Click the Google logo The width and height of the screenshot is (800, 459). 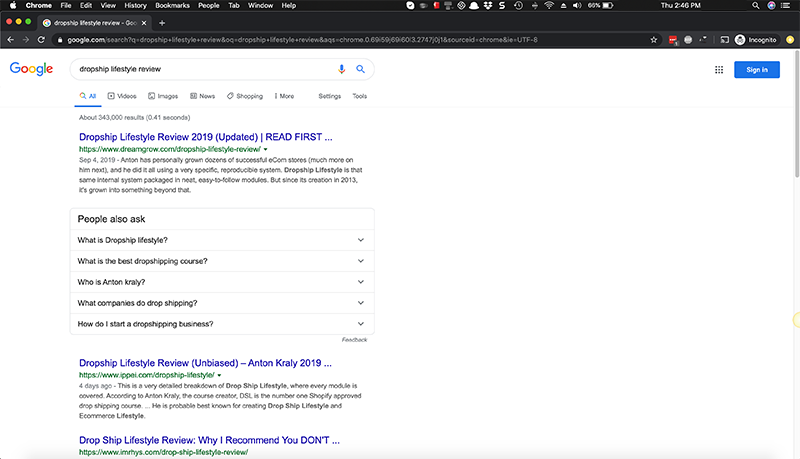31,69
